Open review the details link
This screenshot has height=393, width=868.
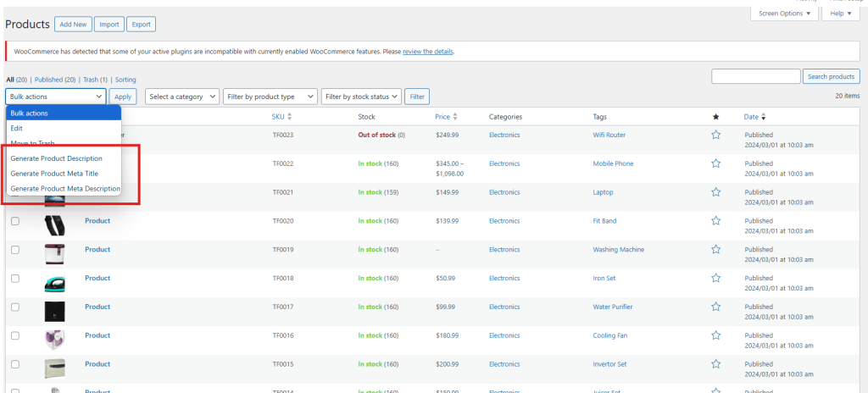pyautogui.click(x=428, y=52)
